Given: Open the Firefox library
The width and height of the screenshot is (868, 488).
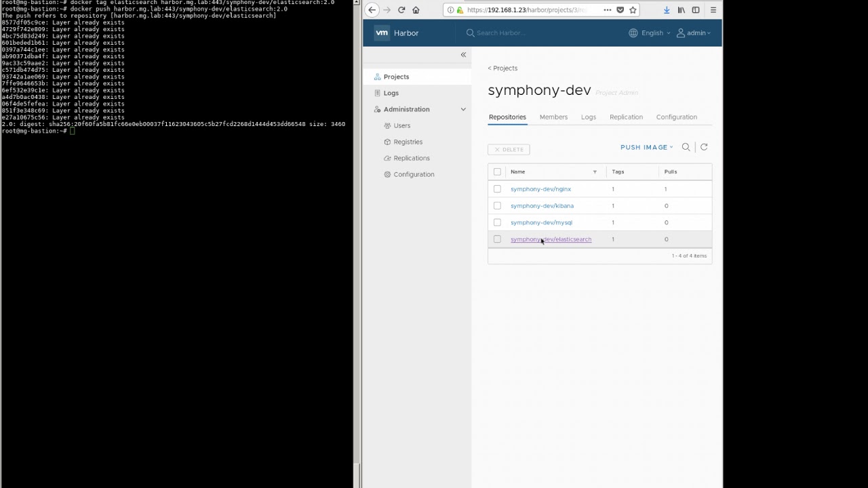Looking at the screenshot, I should 682,10.
